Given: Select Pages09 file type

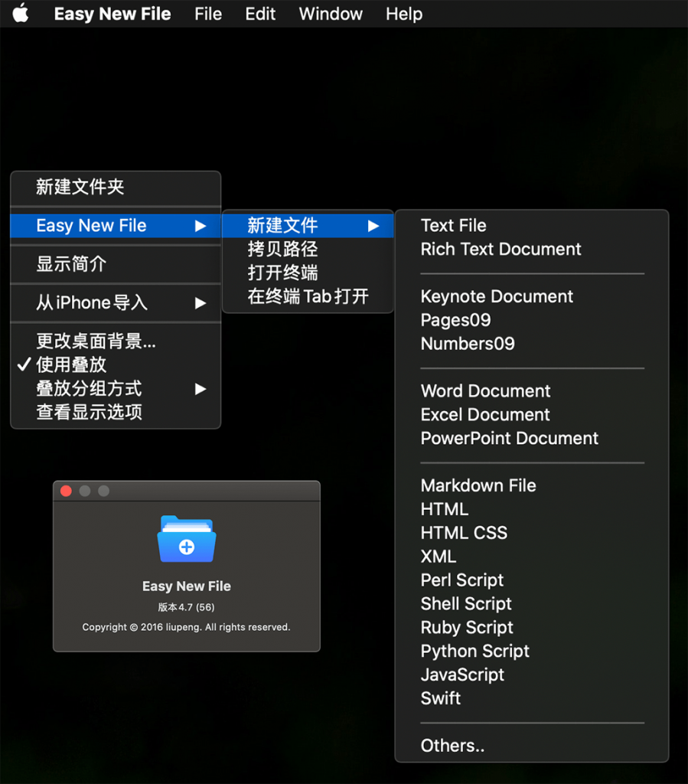Looking at the screenshot, I should [x=532, y=320].
